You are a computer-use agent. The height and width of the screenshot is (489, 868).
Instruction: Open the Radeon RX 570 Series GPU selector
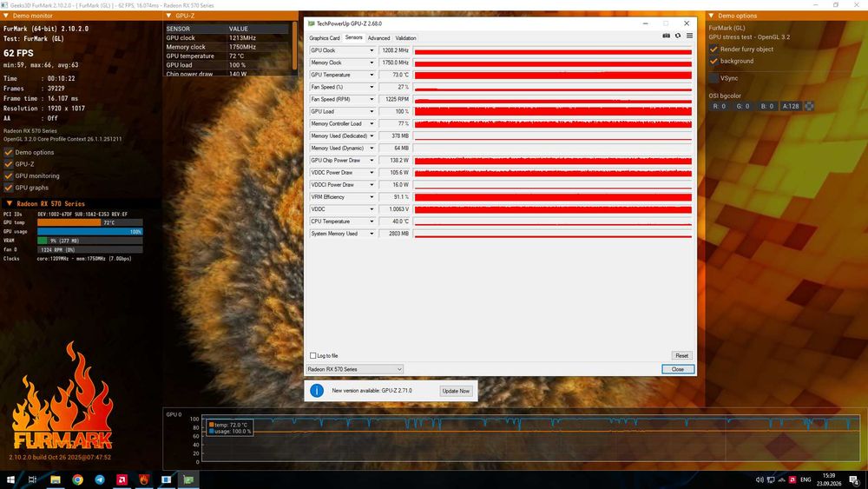pos(354,369)
